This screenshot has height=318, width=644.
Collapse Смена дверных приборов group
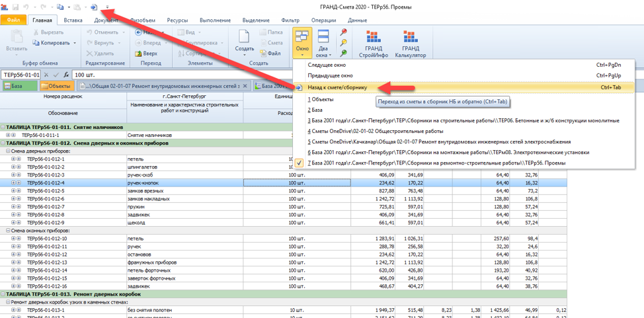click(x=8, y=151)
